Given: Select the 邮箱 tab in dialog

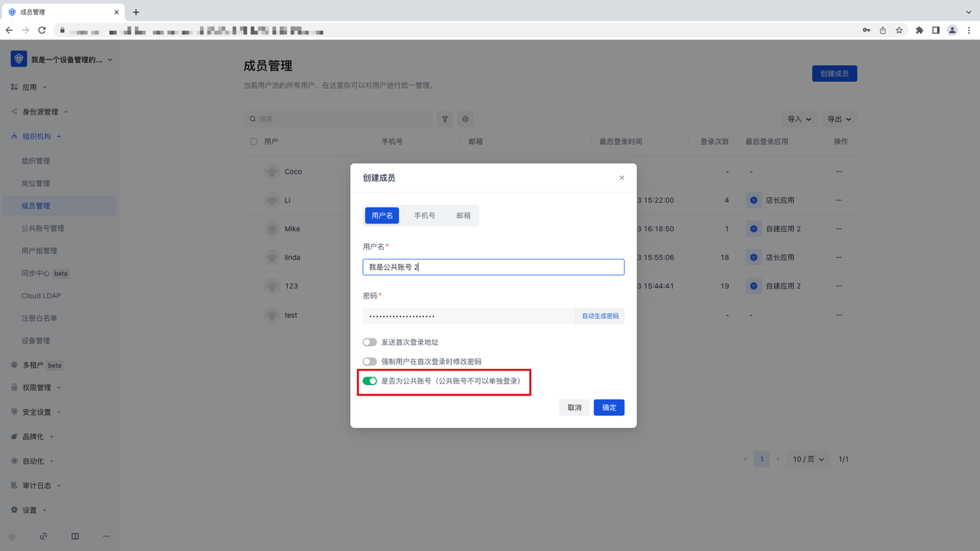Looking at the screenshot, I should [464, 216].
